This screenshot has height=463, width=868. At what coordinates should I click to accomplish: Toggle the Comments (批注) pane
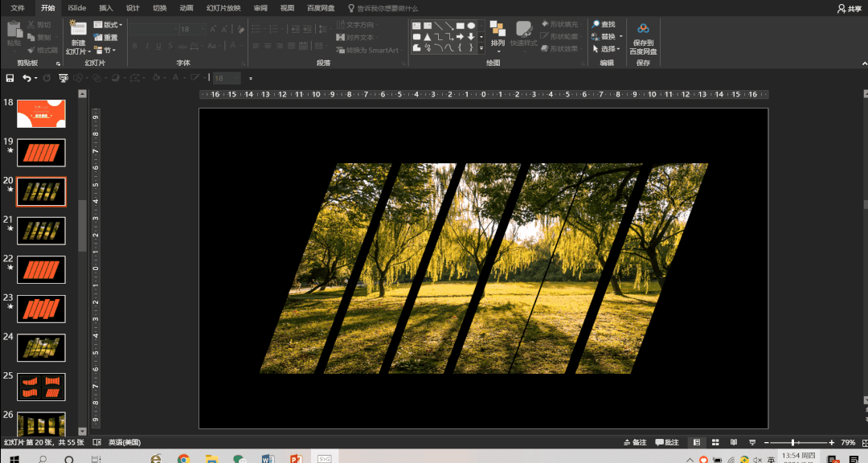click(x=667, y=443)
